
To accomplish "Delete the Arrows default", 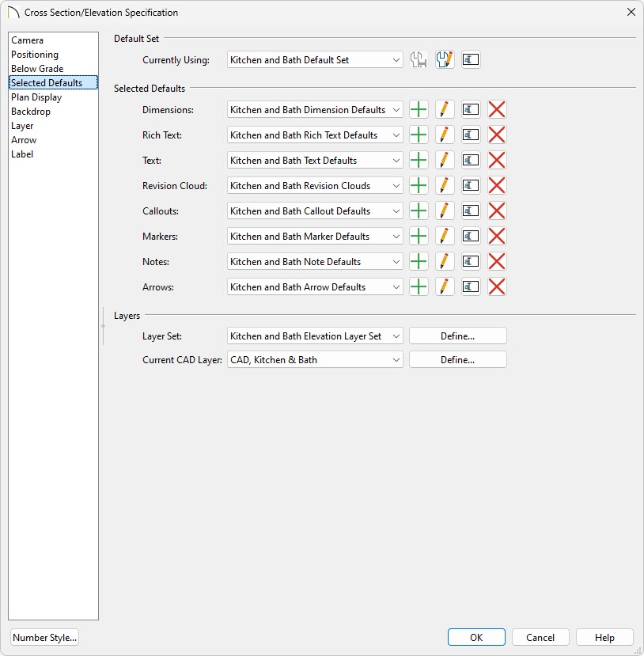I will click(497, 287).
